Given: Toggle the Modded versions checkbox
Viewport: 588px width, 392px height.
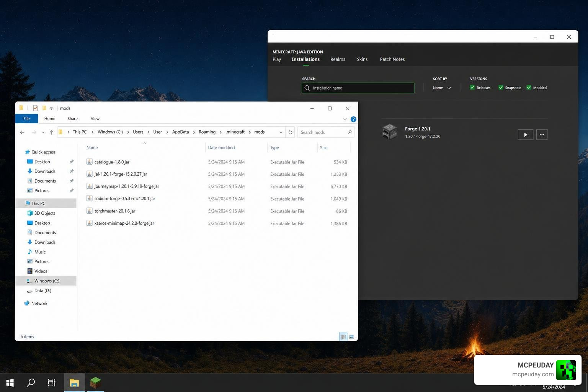Looking at the screenshot, I should [529, 88].
